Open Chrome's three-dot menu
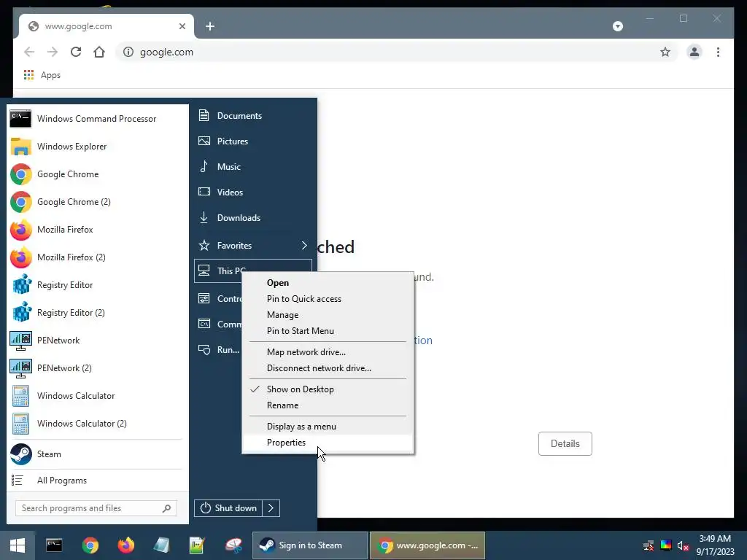747x560 pixels. click(718, 52)
